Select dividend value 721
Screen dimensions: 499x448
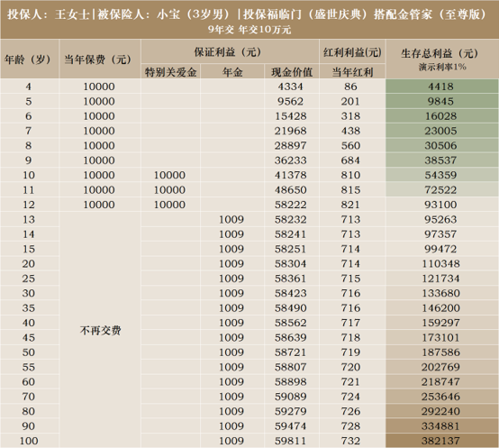[350, 382]
